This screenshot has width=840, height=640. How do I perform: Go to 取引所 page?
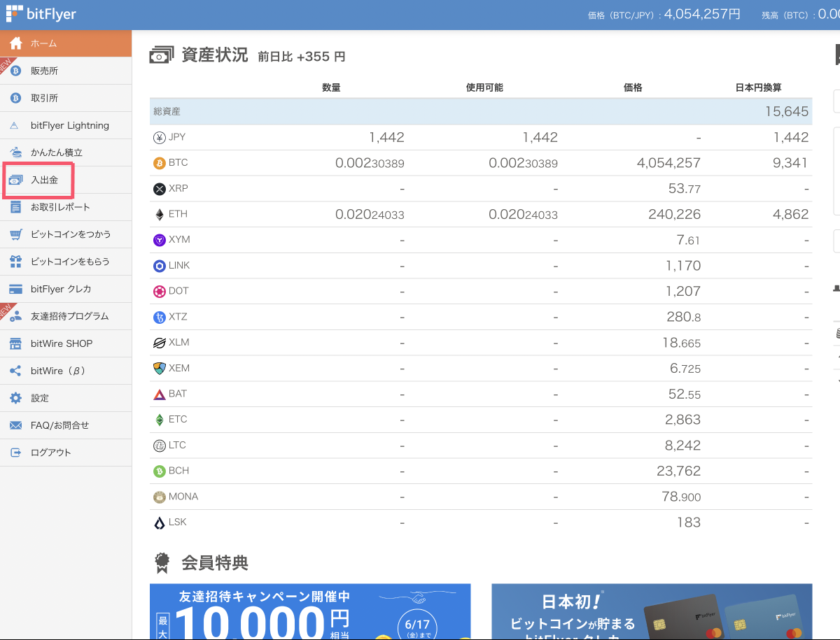(66, 98)
